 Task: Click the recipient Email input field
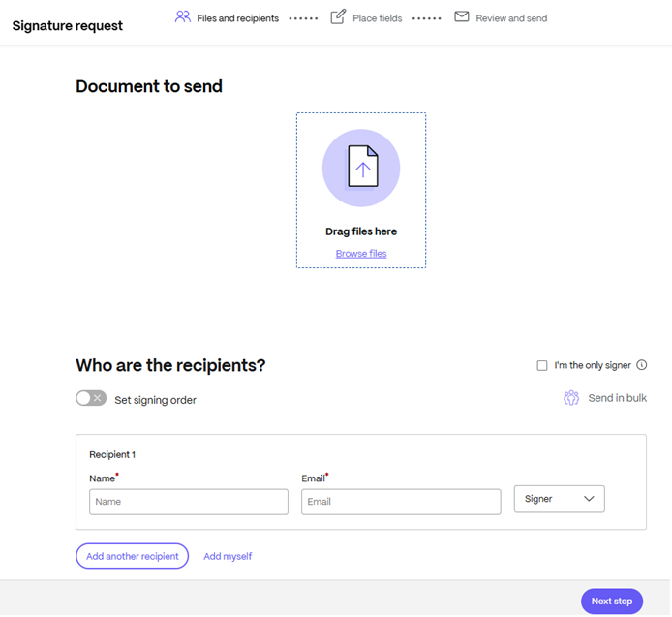click(401, 502)
